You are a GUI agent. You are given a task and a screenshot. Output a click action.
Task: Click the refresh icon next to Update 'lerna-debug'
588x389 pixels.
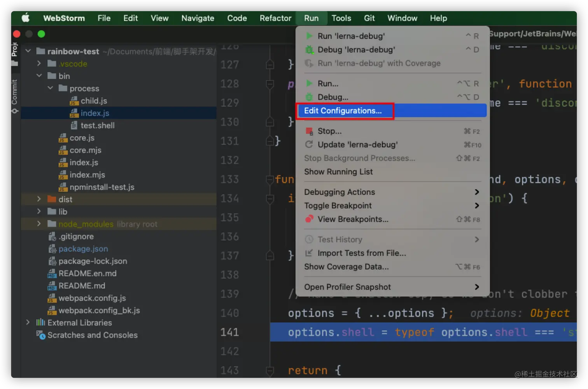coord(309,145)
